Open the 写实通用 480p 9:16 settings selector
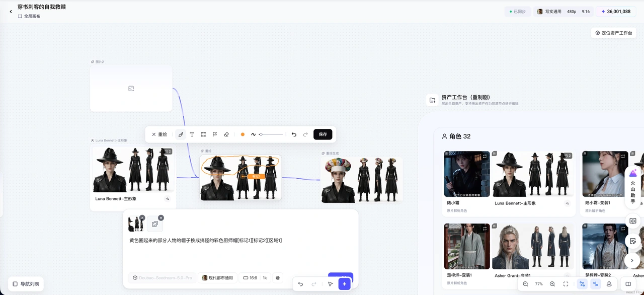The height and width of the screenshot is (295, 644). pyautogui.click(x=562, y=12)
